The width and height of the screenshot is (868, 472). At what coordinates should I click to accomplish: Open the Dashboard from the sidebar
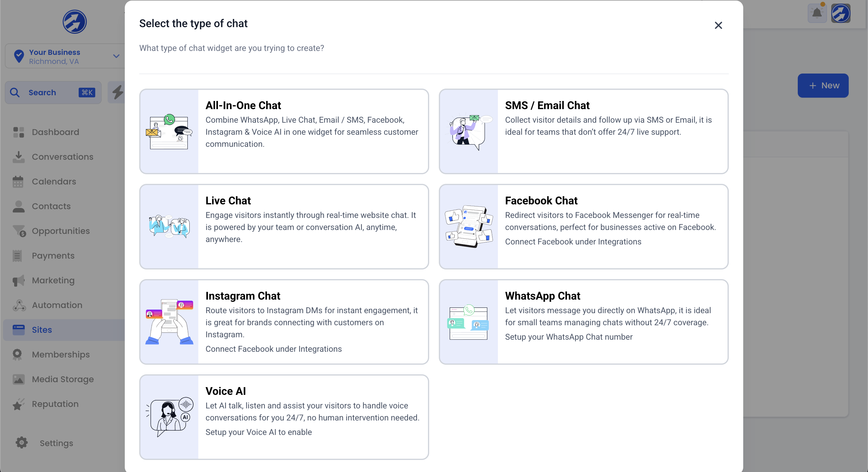[x=55, y=132]
